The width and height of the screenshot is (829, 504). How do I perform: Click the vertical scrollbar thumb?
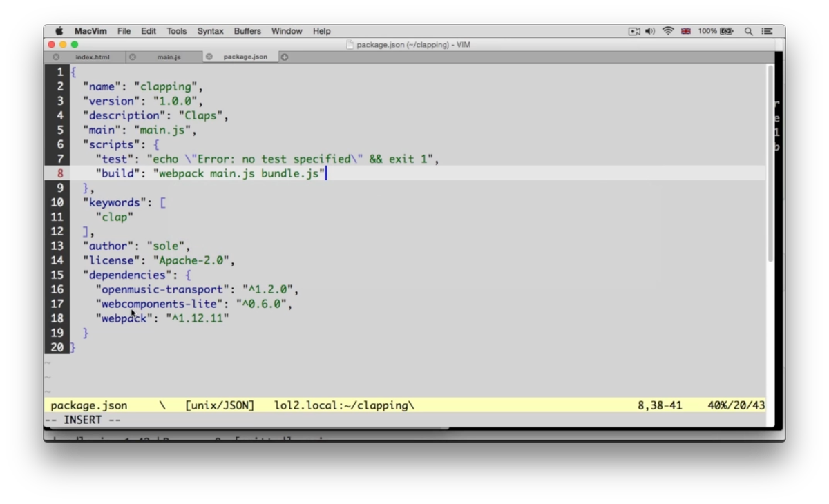(770, 163)
